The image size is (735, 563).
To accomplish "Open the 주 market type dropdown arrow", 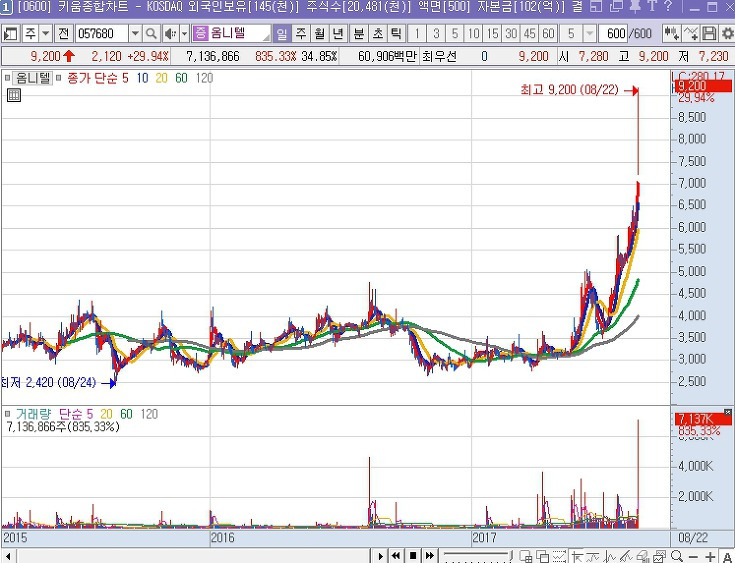I will click(x=45, y=34).
